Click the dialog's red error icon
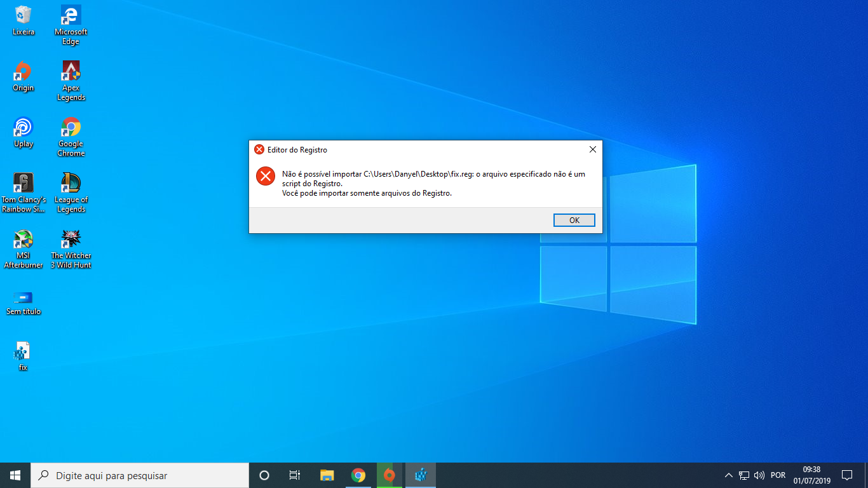 266,176
